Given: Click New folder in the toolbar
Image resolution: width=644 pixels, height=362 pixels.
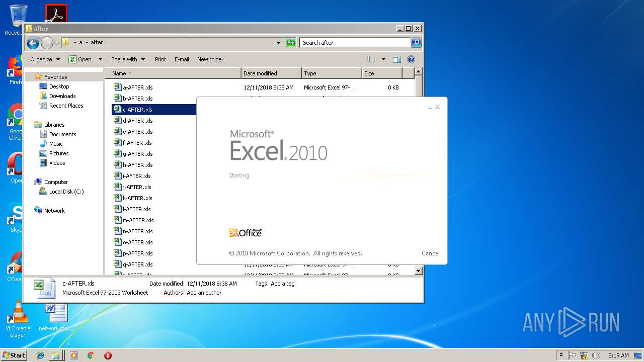Looking at the screenshot, I should (210, 59).
